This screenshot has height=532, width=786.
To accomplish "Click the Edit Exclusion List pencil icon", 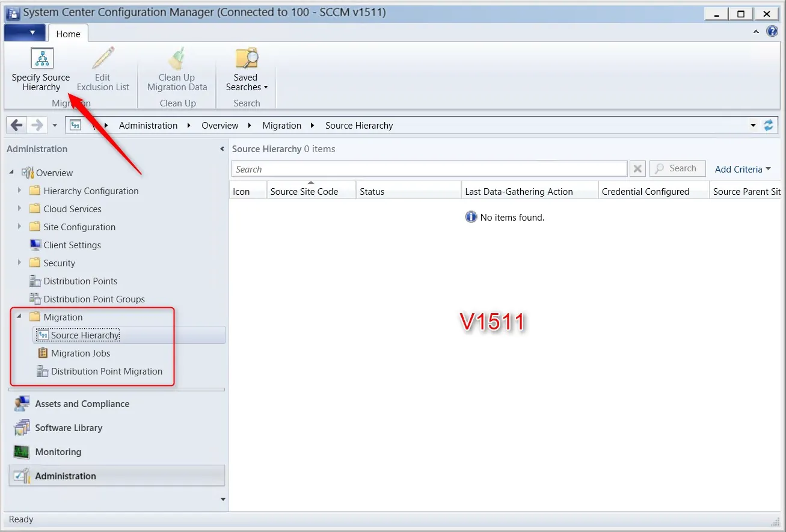I will [x=103, y=58].
